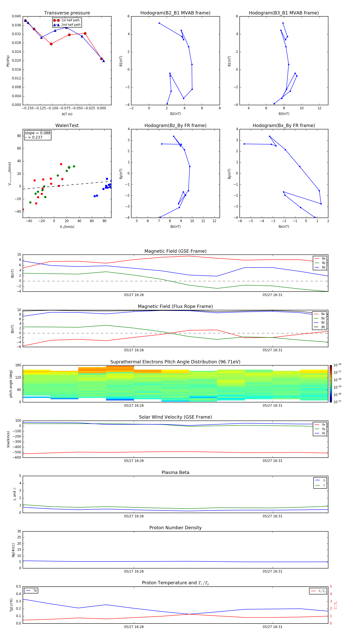Image resolution: width=351 pixels, height=644 pixels.
Task: Select the "r = 0.237" annotation text
Action: pos(34,137)
